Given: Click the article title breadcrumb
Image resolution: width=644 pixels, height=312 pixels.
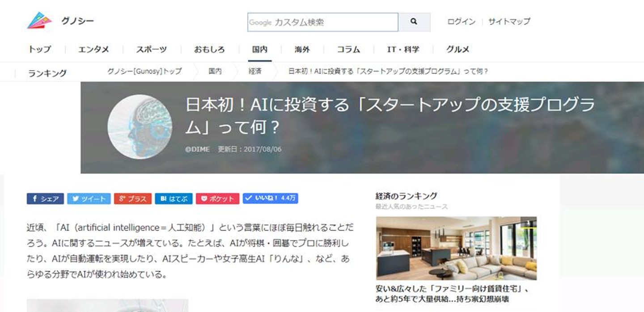Looking at the screenshot, I should pos(388,71).
